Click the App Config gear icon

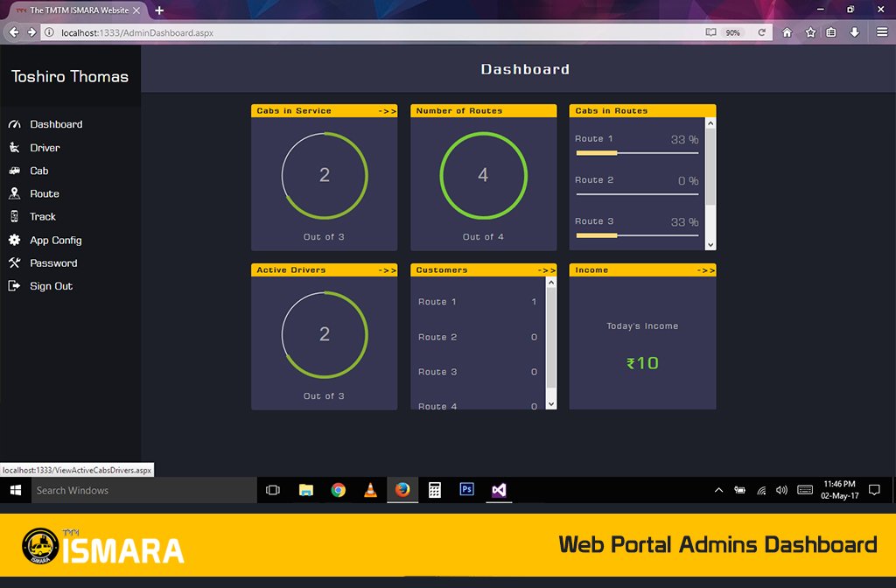[x=14, y=240]
